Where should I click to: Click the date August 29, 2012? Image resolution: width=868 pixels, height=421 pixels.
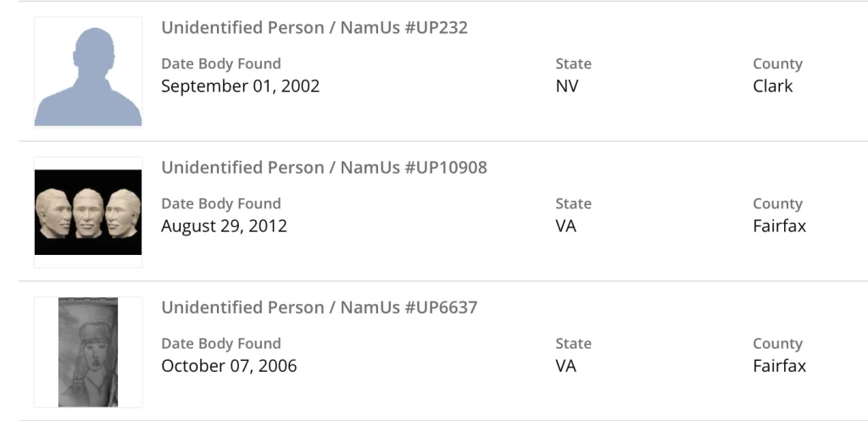[x=224, y=226]
